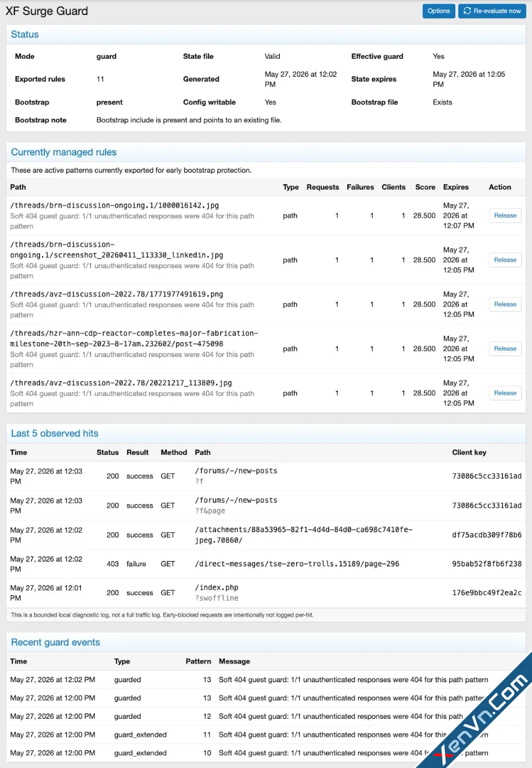This screenshot has width=532, height=768.
Task: Release rule for 1771977491619.png path
Action: (x=505, y=304)
